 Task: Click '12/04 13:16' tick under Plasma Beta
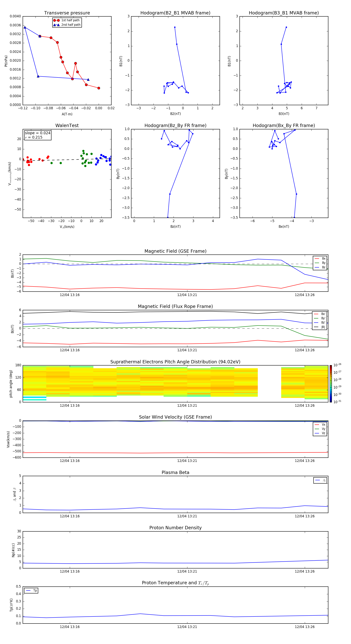pyautogui.click(x=70, y=516)
